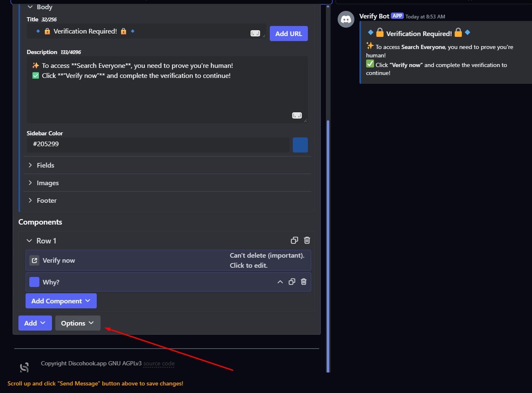Expand the Images section

pos(47,183)
